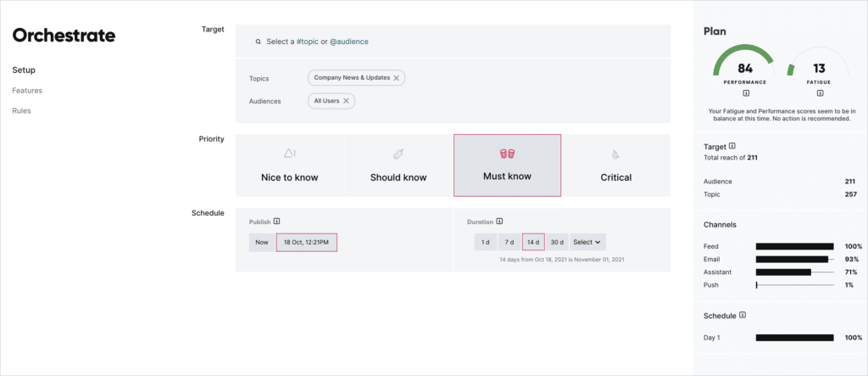Screen dimensions: 868x376
Task: Open the Duration info icon
Action: tap(499, 222)
